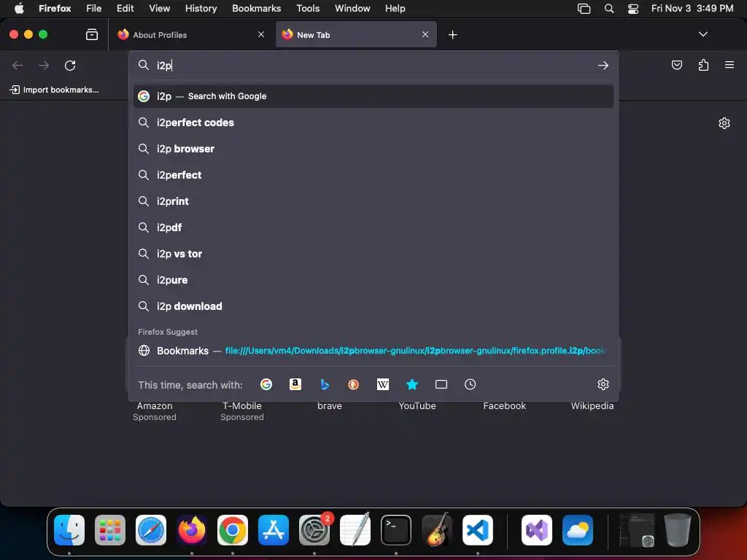
Task: Close the New Tab tab
Action: (425, 34)
